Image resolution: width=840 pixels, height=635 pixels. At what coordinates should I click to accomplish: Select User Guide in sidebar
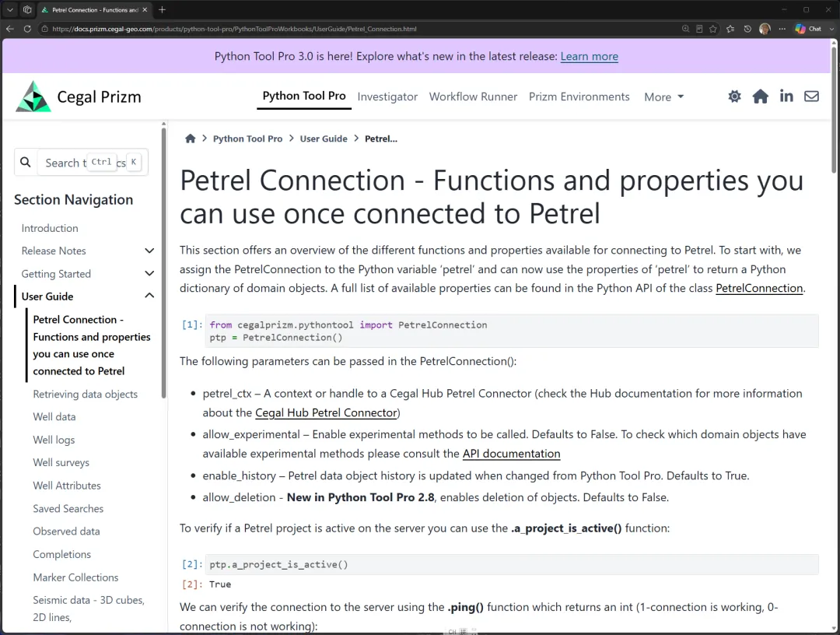[x=47, y=296]
